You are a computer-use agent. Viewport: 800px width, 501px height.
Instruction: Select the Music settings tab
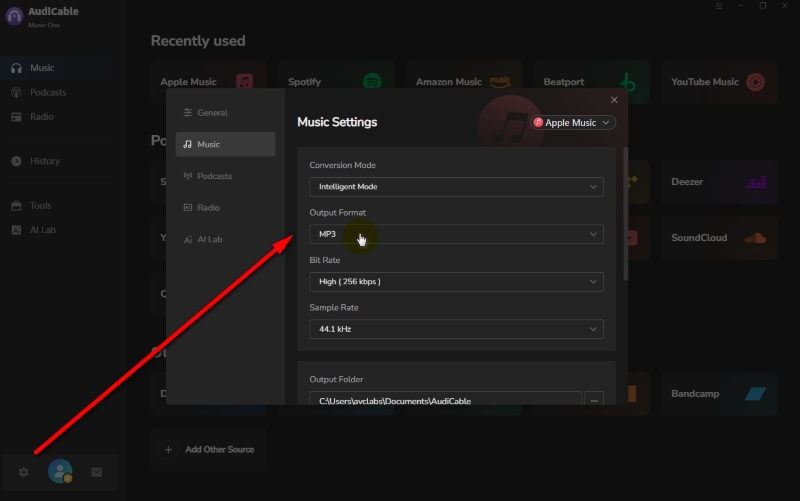coord(226,144)
